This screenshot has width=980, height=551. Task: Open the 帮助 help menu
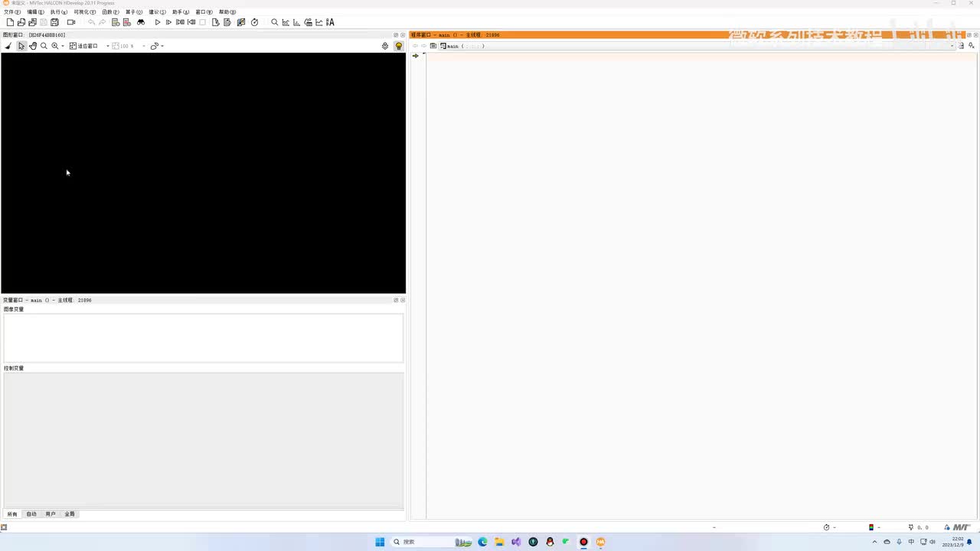click(x=227, y=12)
